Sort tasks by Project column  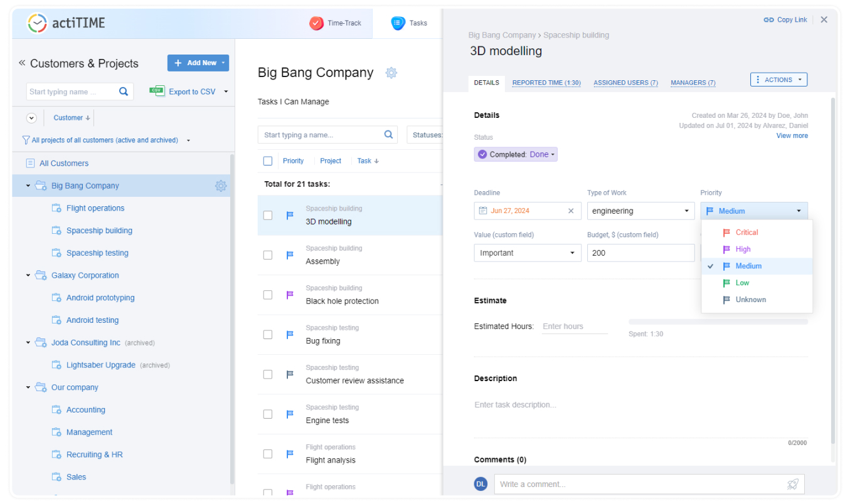[331, 161]
